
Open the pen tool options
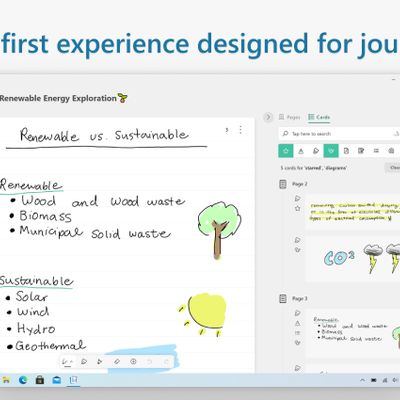pos(68,361)
